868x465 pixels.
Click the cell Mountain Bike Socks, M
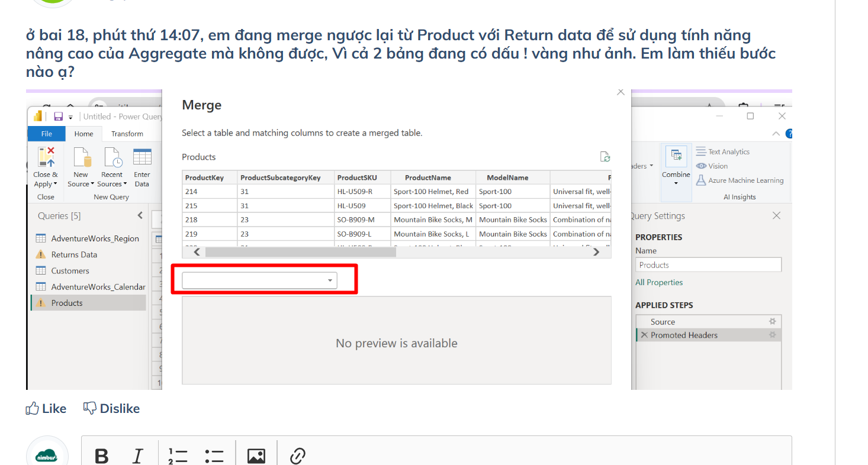pos(433,219)
